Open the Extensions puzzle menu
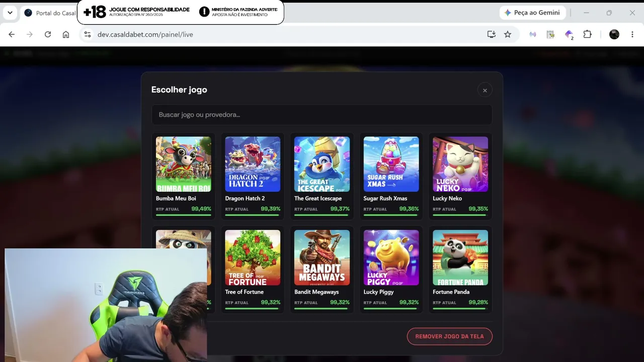The height and width of the screenshot is (362, 644). point(587,34)
